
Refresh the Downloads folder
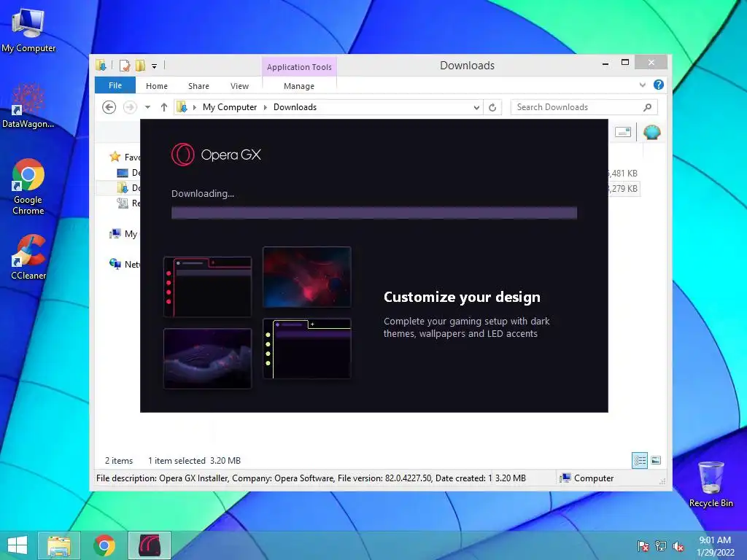coord(492,108)
